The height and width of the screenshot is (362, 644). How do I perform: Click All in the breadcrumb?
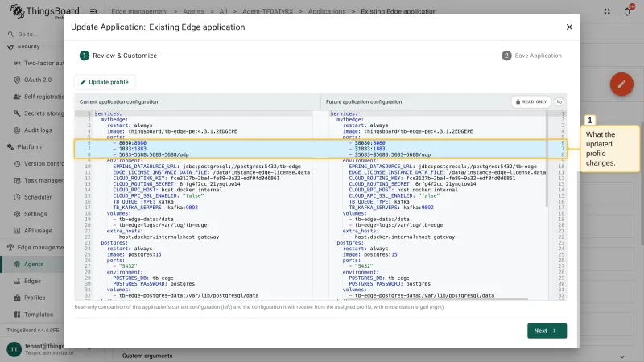[224, 11]
